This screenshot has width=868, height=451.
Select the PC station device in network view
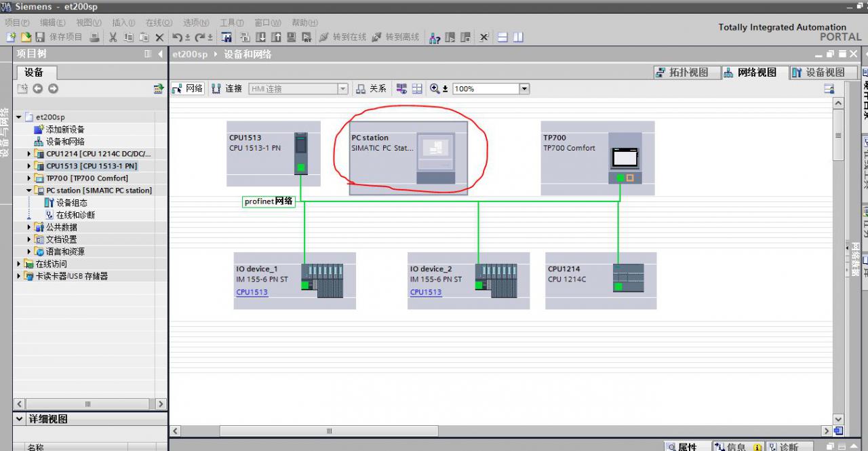tap(409, 158)
